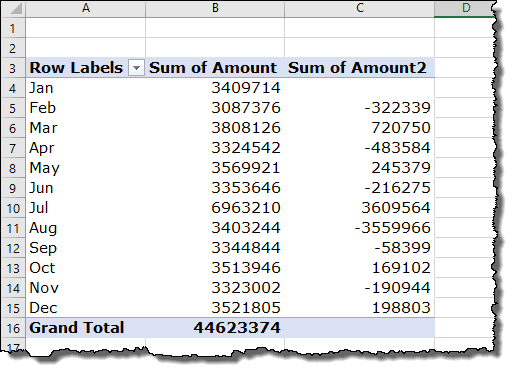Image resolution: width=514 pixels, height=372 pixels.
Task: Select the Feb row label
Action: pos(86,108)
